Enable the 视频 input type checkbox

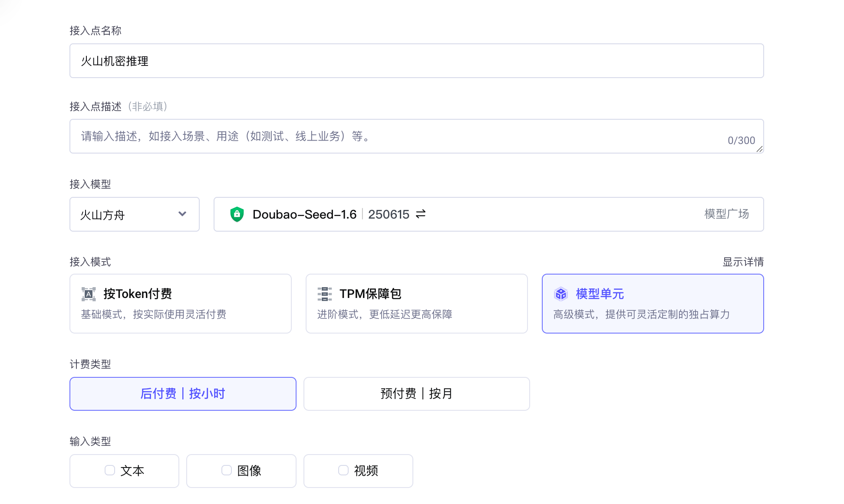coord(343,471)
